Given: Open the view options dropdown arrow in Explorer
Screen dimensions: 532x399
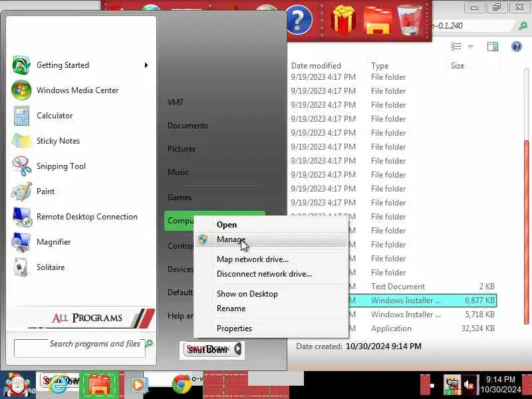Looking at the screenshot, I should [x=471, y=47].
